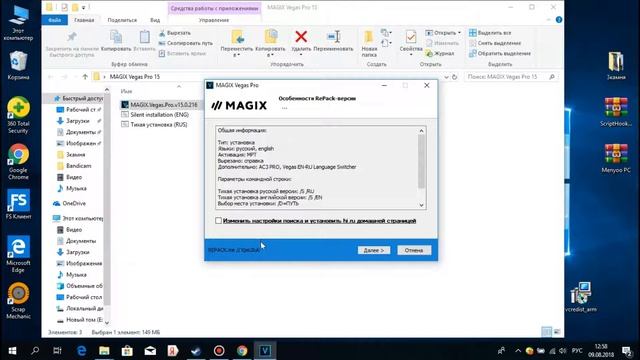Click navigation pane scrollbar in Explorer

pyautogui.click(x=107, y=206)
